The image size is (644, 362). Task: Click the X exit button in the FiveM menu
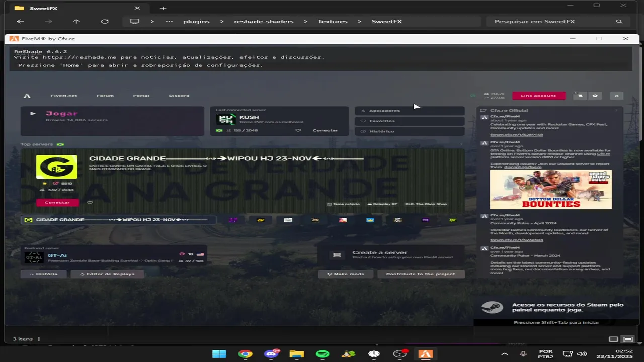[x=616, y=96]
